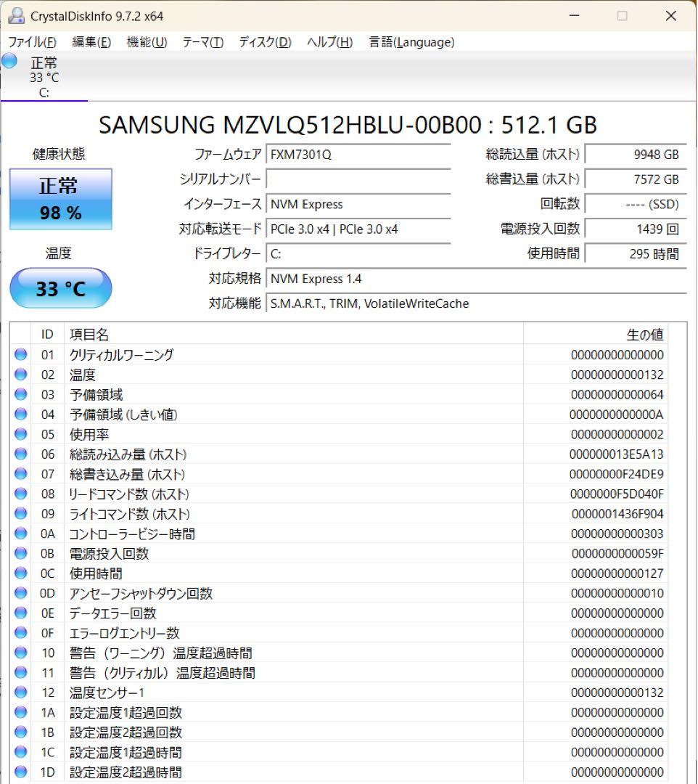Open the ディスク menu
This screenshot has height=784, width=698.
(x=264, y=42)
